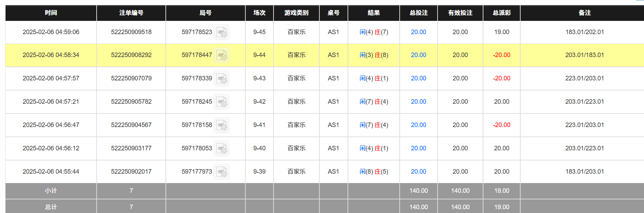This screenshot has height=213, width=644.
Task: View result 闲(3) 庄(8) in highlighted row
Action: click(374, 55)
